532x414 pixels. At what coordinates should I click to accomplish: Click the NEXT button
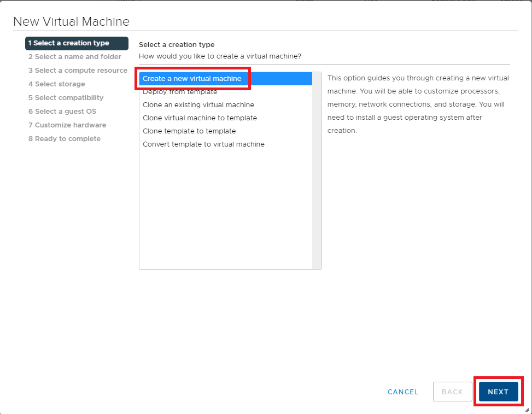pyautogui.click(x=498, y=392)
